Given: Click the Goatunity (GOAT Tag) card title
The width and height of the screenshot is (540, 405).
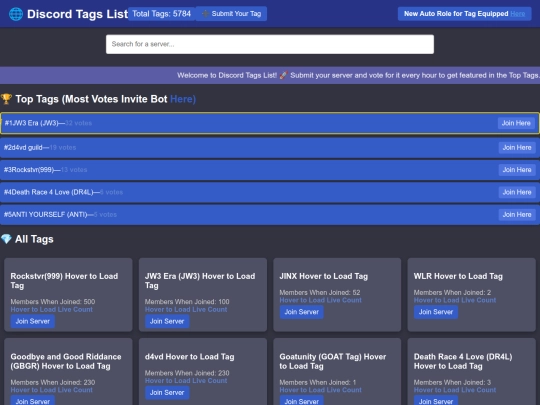Looking at the screenshot, I should pyautogui.click(x=333, y=361).
